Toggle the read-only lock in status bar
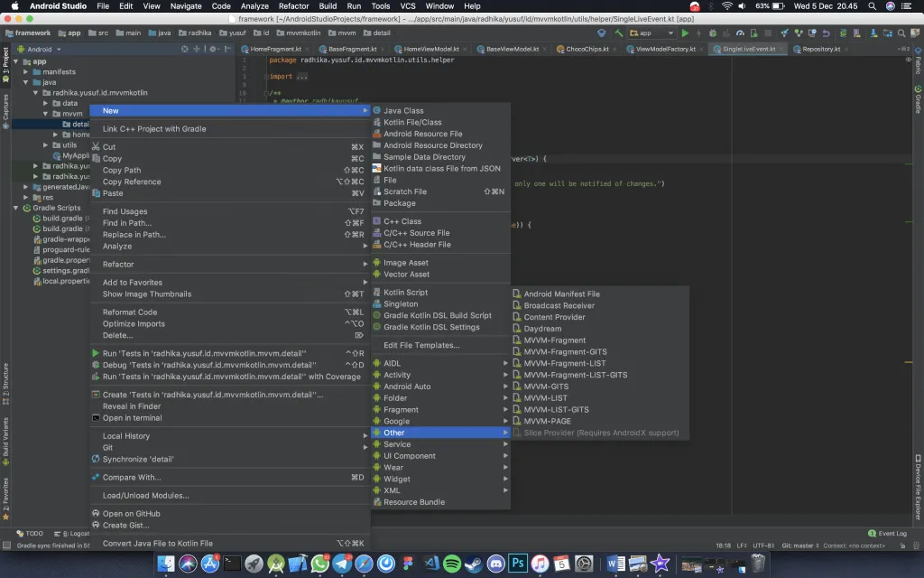Viewport: 924px width, 578px height. [902, 545]
